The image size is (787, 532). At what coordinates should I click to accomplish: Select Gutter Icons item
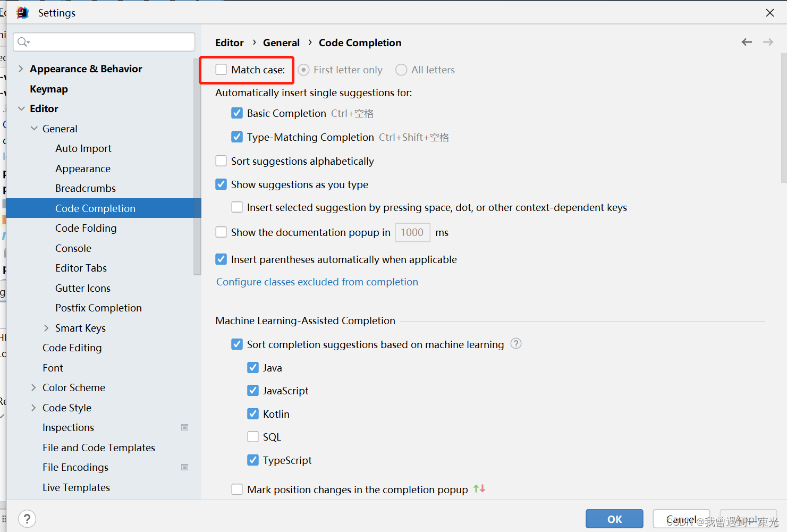click(83, 288)
